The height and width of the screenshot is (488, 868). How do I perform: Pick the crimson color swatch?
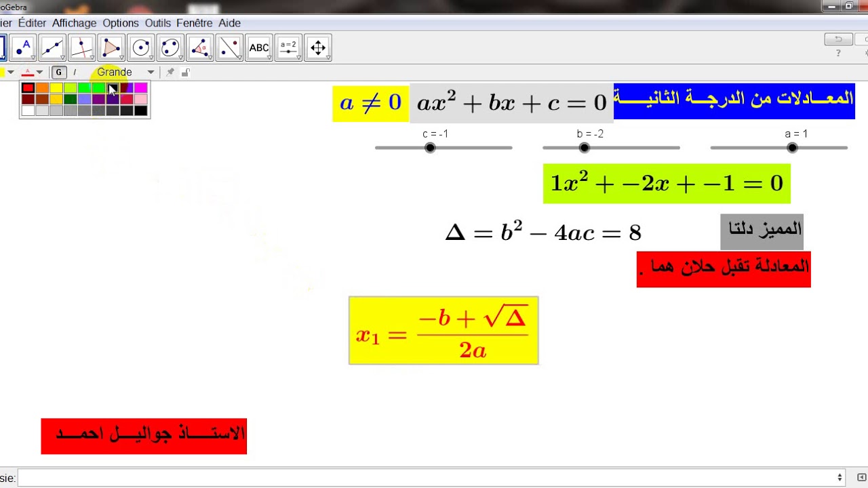coord(127,99)
